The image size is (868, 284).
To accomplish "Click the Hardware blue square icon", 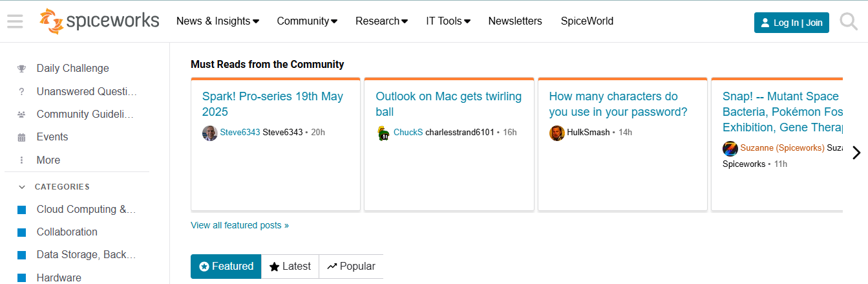I will pos(21,278).
